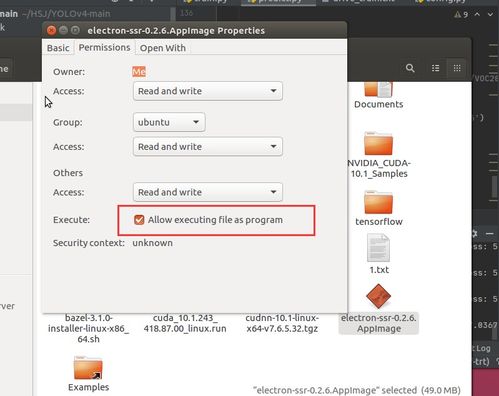Switch file manager to grid view
The height and width of the screenshot is (396, 499).
[457, 68]
